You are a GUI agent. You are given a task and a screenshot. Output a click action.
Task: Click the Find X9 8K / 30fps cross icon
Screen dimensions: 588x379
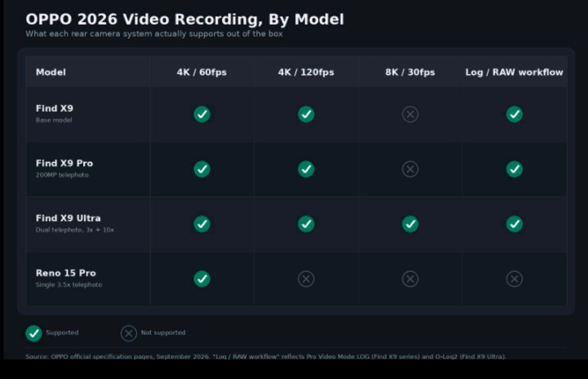[x=410, y=114]
